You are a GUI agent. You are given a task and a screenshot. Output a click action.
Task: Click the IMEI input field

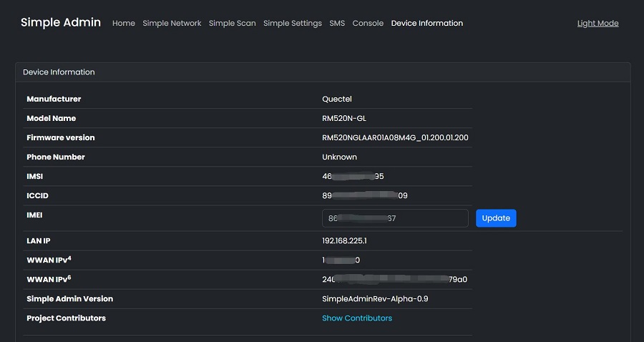click(395, 218)
